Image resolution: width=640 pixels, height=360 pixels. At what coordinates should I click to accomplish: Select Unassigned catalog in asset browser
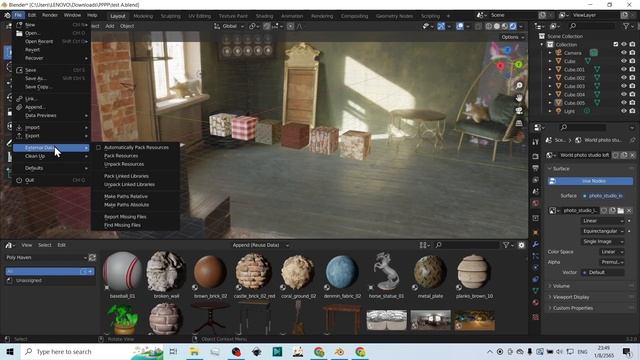29,281
